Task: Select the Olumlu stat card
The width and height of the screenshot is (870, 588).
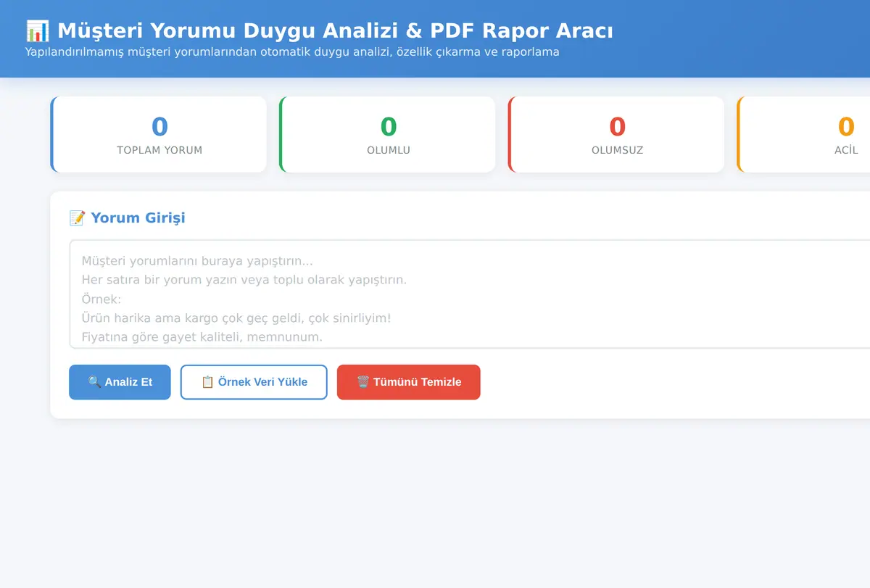Action: pyautogui.click(x=387, y=135)
